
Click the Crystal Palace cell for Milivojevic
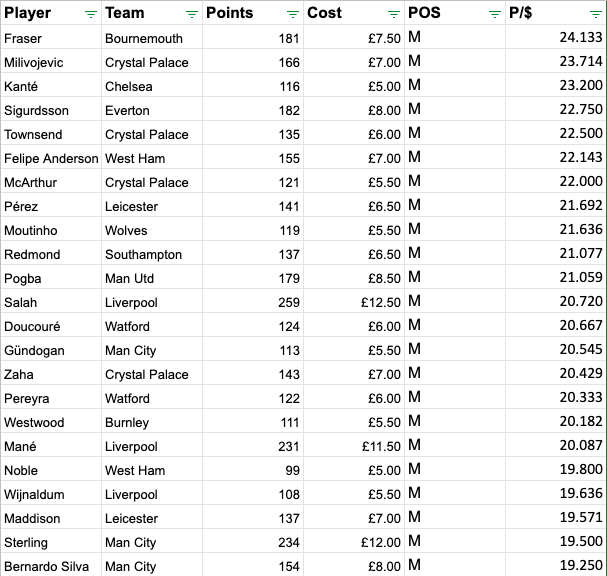tap(152, 61)
